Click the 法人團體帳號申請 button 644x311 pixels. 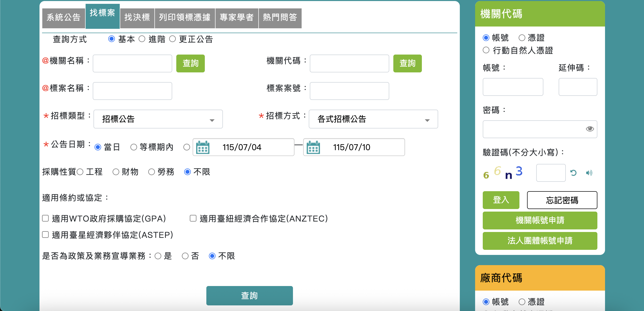tap(540, 241)
